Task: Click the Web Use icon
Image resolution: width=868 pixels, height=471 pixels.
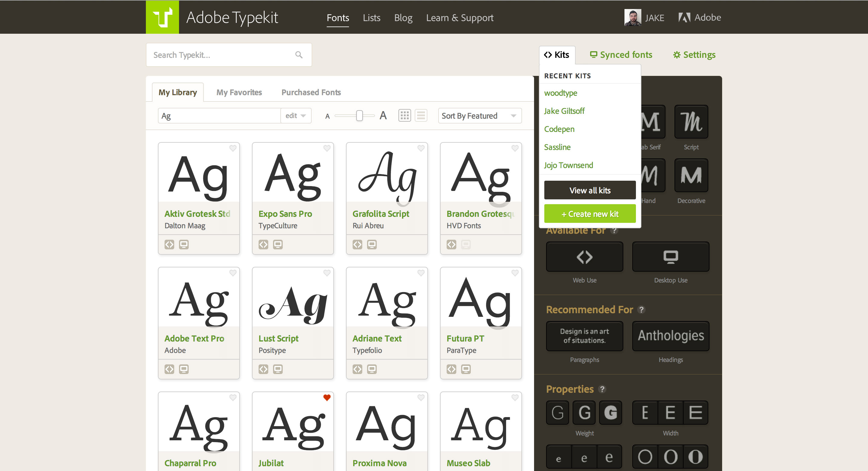Action: click(x=584, y=257)
